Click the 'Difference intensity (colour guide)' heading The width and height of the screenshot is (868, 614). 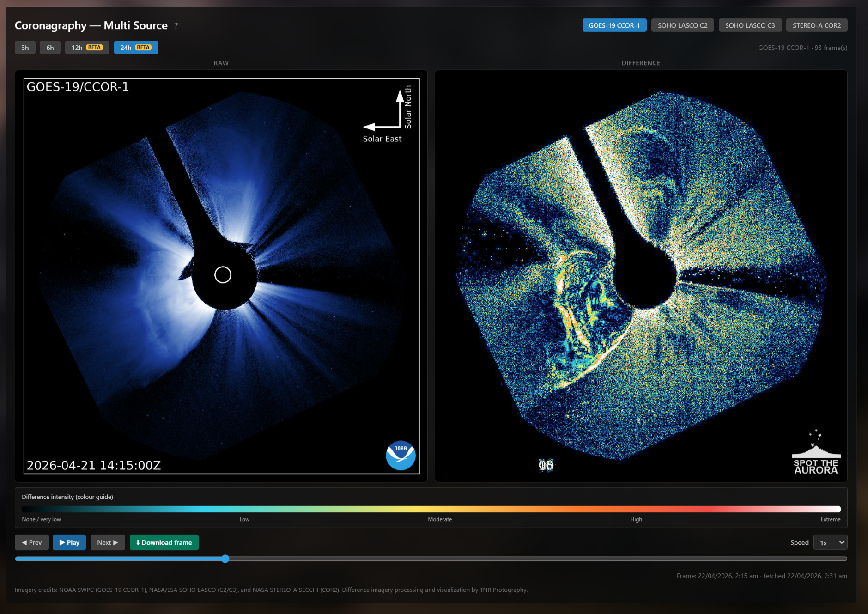pos(67,497)
